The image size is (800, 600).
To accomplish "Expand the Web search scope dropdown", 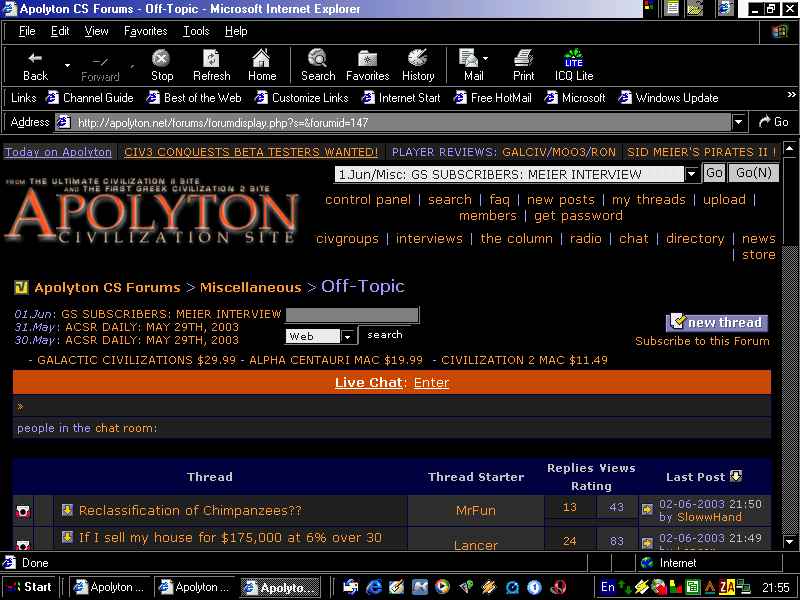I will [x=347, y=336].
